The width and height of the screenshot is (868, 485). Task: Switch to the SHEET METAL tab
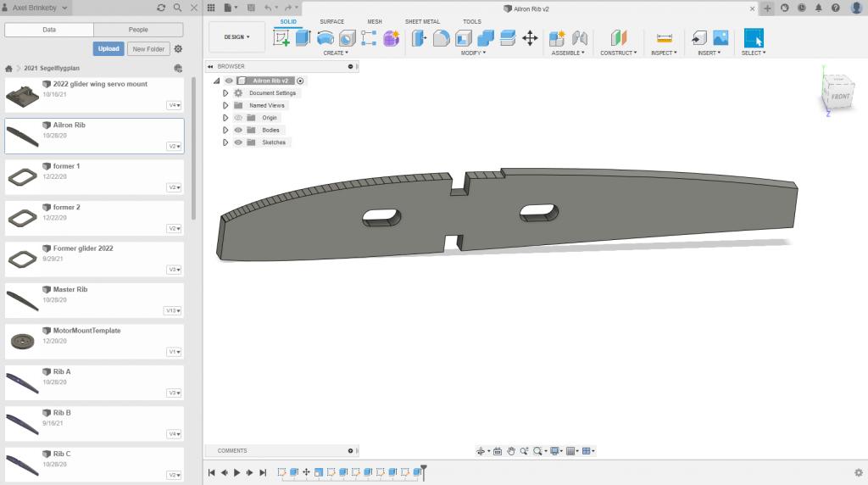(x=422, y=21)
